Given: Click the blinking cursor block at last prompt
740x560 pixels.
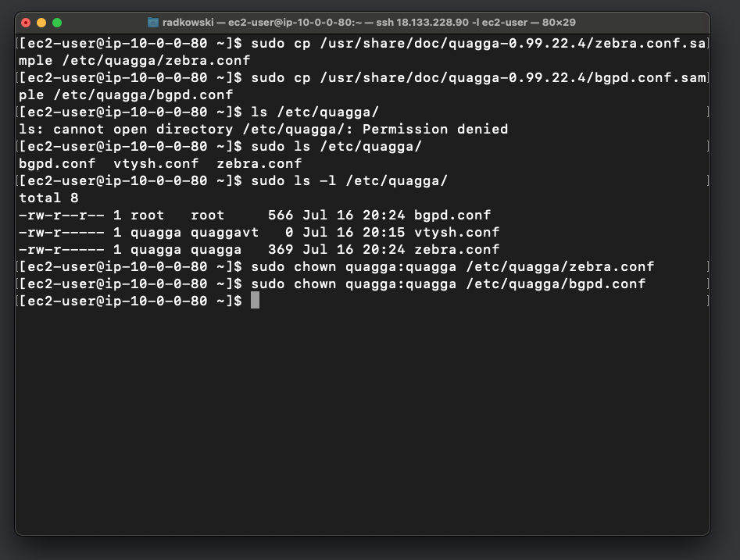Looking at the screenshot, I should pyautogui.click(x=255, y=300).
